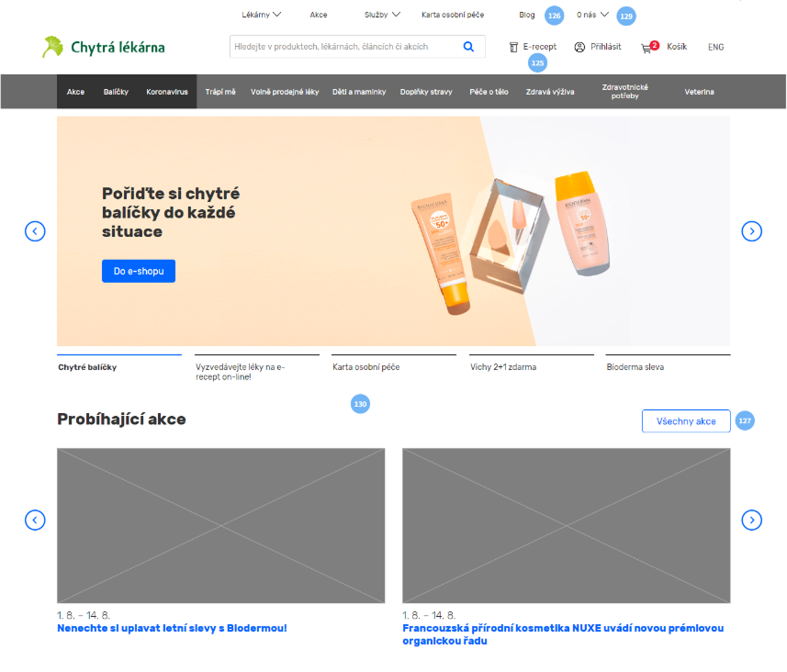The width and height of the screenshot is (787, 672).
Task: Switch to Vichy 2+1 zdarma slide tab
Action: [x=502, y=367]
